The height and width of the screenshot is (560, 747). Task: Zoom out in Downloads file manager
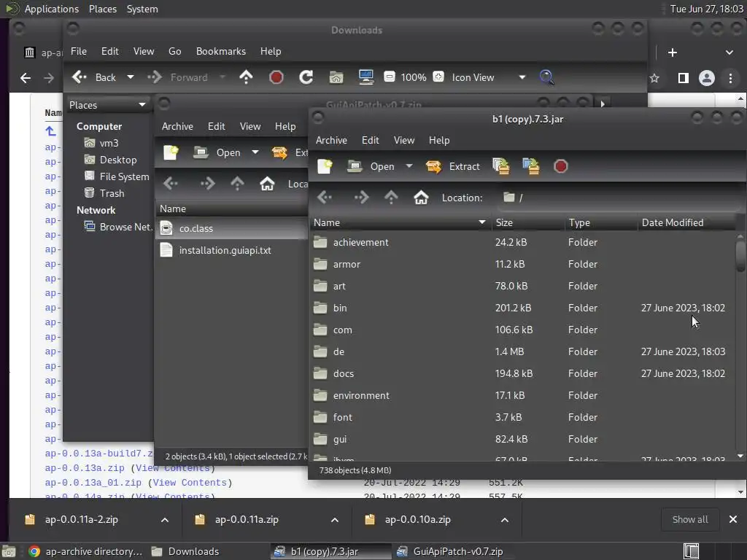coord(390,77)
